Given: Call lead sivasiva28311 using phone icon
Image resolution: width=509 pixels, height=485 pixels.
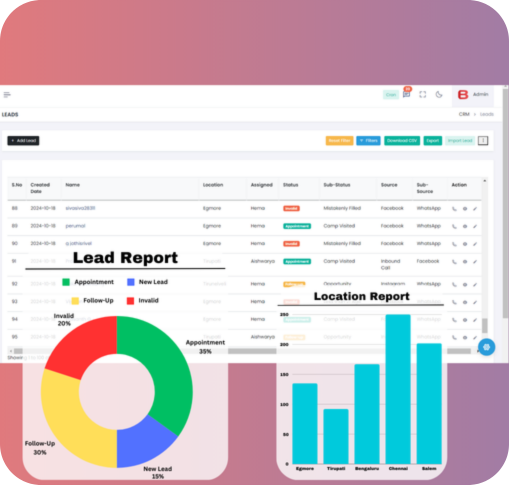Looking at the screenshot, I should [454, 209].
